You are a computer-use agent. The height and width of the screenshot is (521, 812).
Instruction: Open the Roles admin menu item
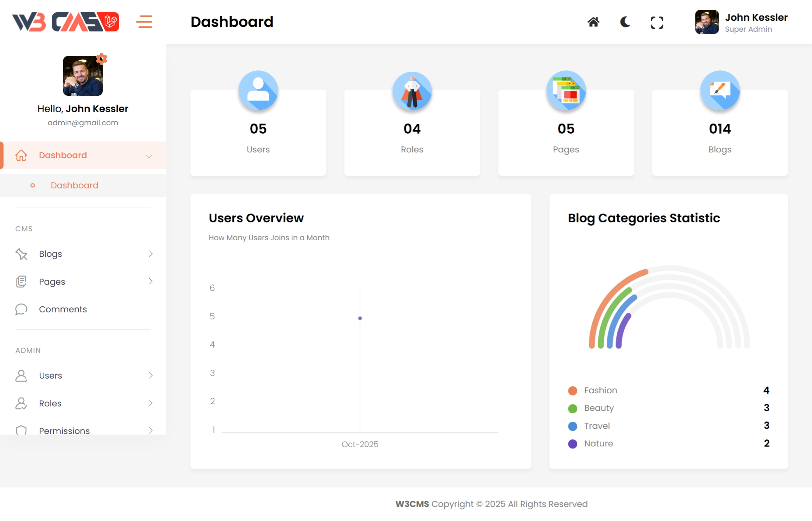tap(50, 403)
